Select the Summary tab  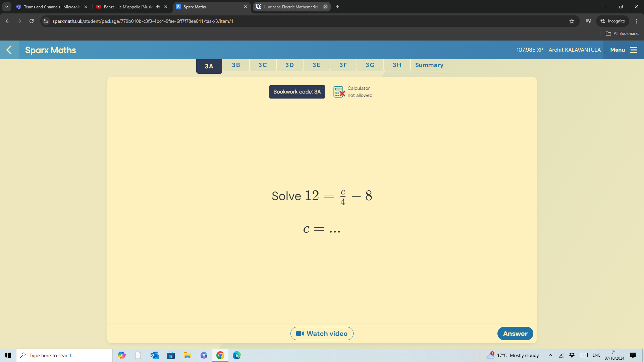pyautogui.click(x=429, y=65)
